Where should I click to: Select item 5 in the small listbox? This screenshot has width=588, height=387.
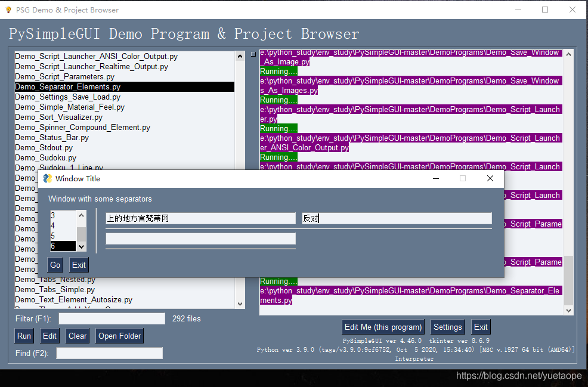pyautogui.click(x=63, y=236)
